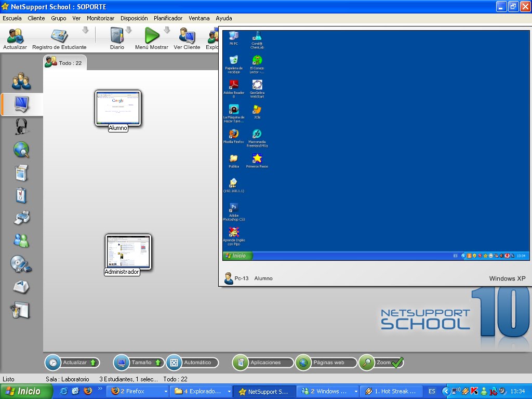
Task: Click the Kaspersky red K tray icon
Action: click(474, 391)
